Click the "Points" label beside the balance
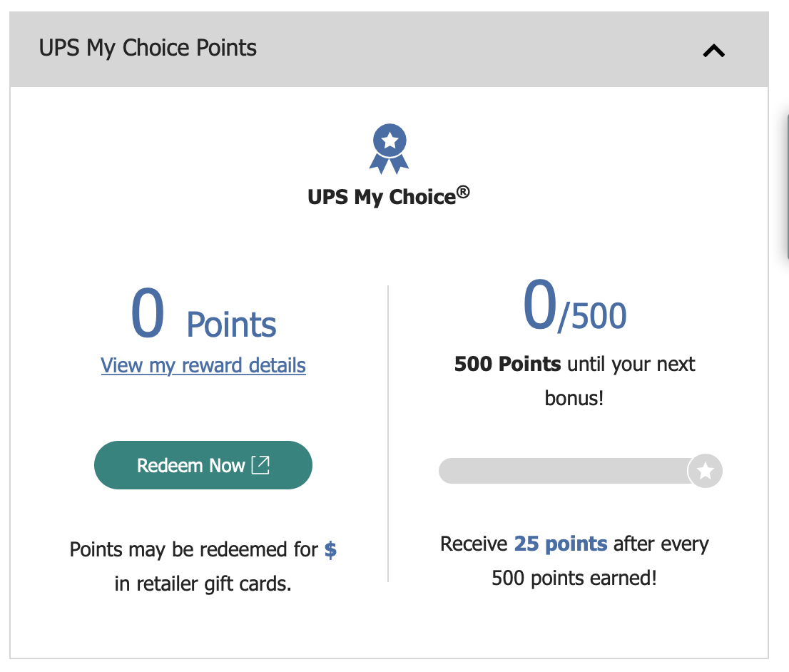The width and height of the screenshot is (789, 672). pos(231,325)
